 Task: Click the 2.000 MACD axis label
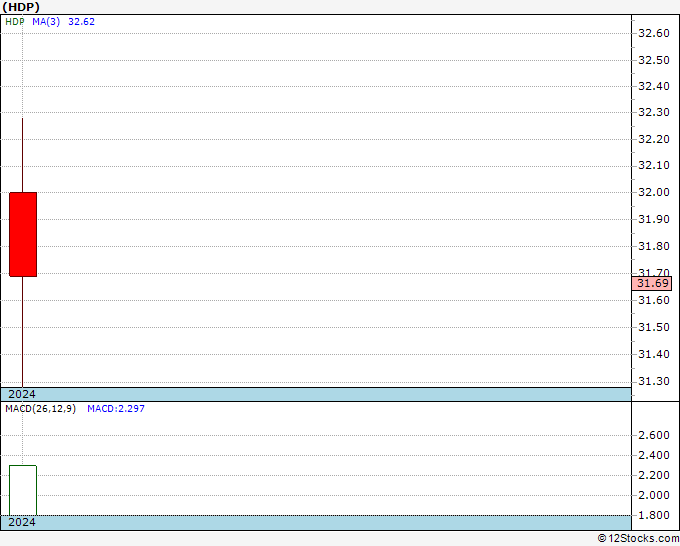(654, 495)
